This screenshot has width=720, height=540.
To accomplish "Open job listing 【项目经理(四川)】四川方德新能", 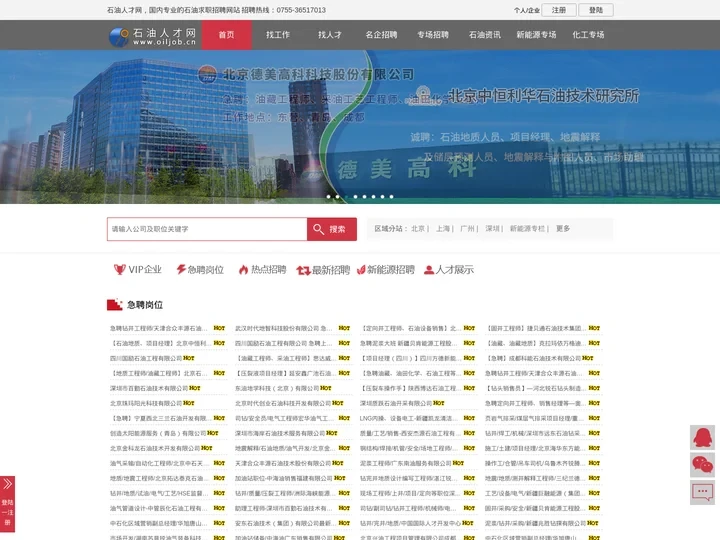I will point(411,358).
